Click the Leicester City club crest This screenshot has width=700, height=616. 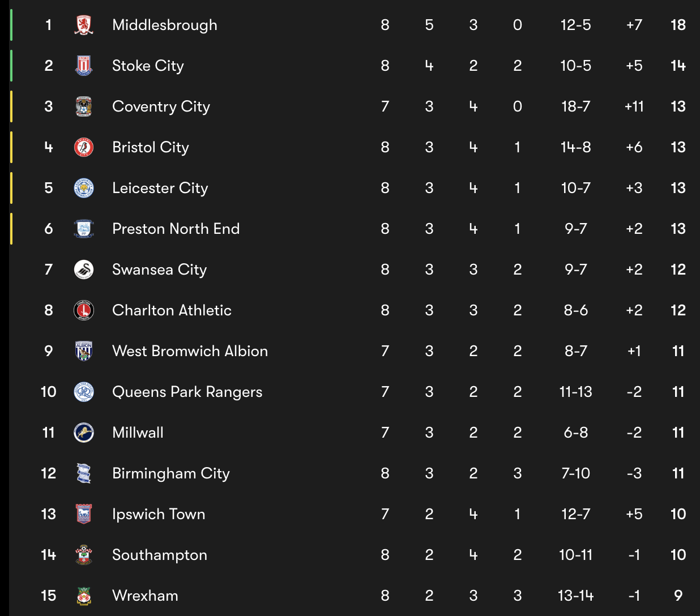(84, 188)
